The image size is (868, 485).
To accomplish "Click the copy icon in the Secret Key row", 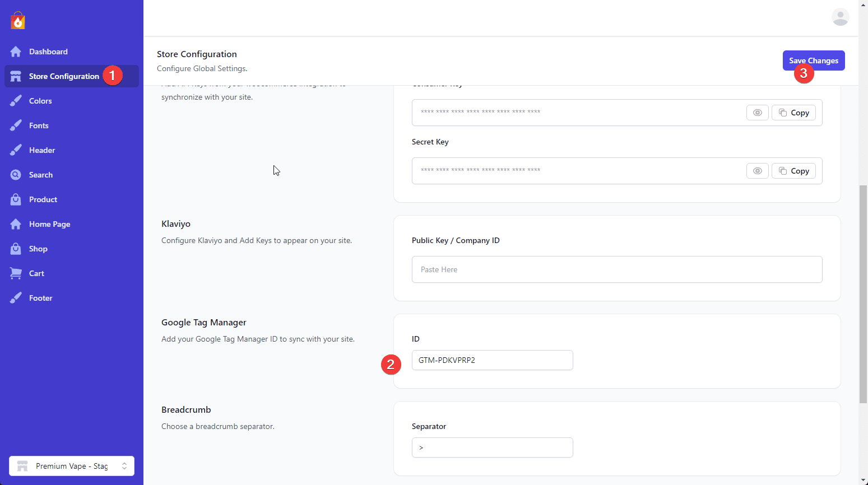I will 783,171.
